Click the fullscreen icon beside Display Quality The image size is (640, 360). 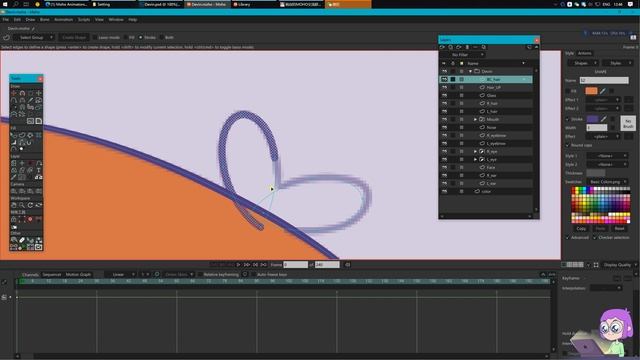[x=596, y=265]
